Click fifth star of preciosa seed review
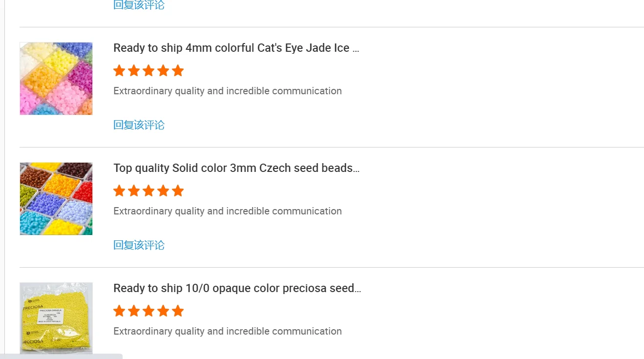 (178, 311)
